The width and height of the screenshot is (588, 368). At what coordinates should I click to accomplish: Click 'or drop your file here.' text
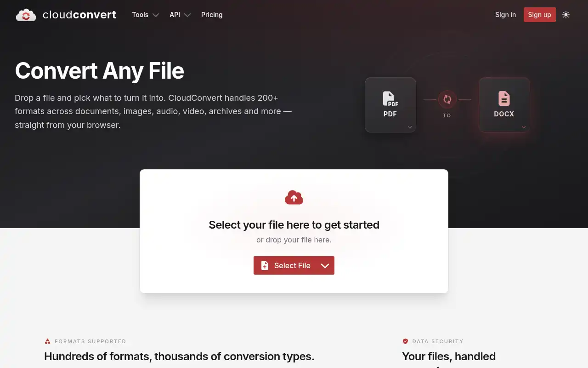294,240
